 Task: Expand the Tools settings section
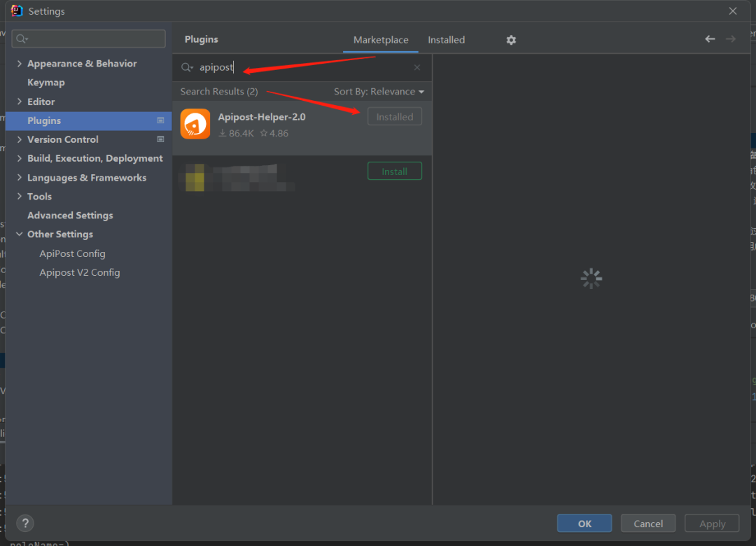(20, 196)
